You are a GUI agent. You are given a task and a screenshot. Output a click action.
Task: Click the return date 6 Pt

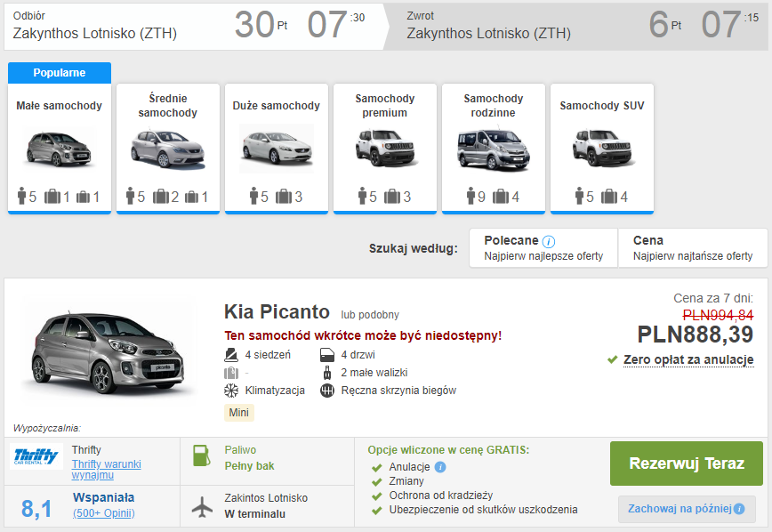coord(665,25)
